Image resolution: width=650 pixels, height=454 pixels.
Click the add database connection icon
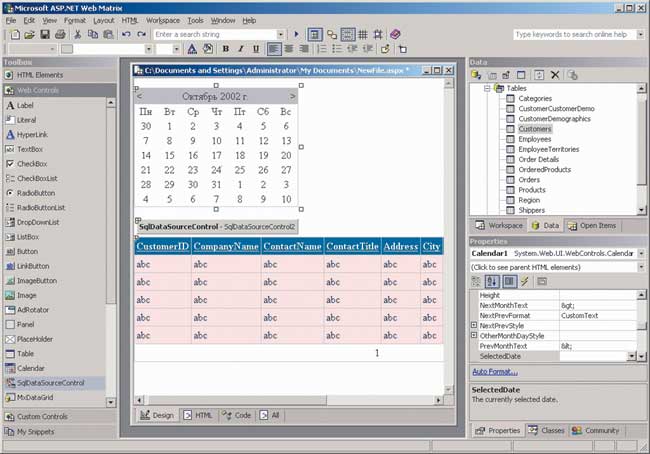point(476,75)
